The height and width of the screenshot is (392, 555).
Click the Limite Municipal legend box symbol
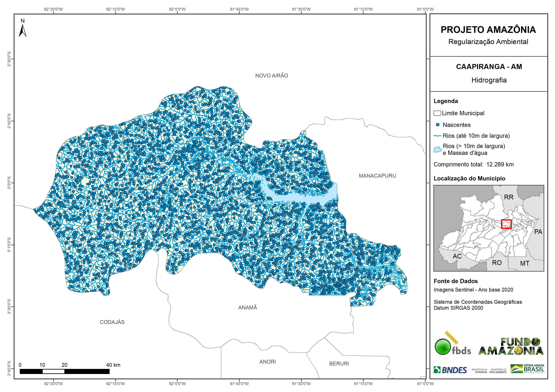pyautogui.click(x=437, y=113)
